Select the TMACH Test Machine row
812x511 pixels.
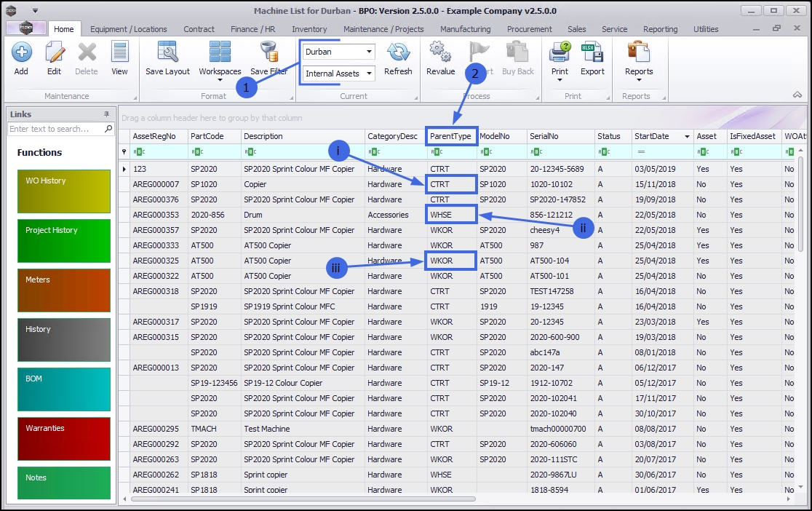coord(455,429)
